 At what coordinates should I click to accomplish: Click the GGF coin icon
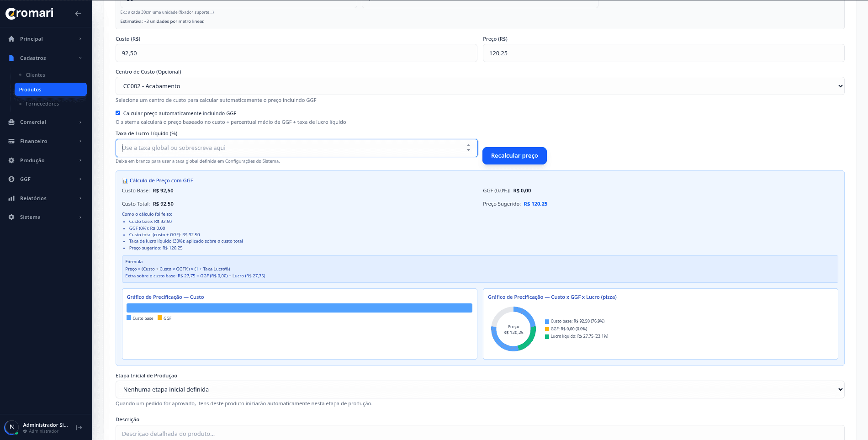tap(11, 180)
